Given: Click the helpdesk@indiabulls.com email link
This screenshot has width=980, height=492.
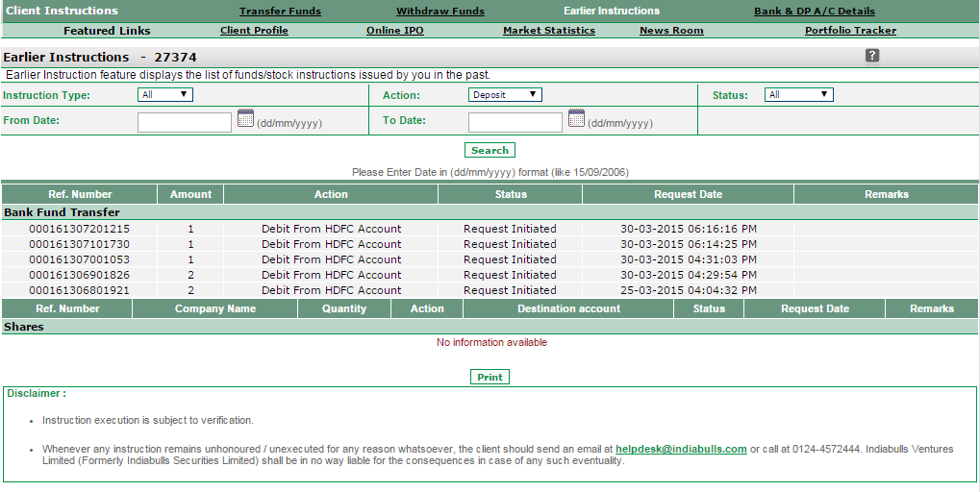Looking at the screenshot, I should pos(681,449).
